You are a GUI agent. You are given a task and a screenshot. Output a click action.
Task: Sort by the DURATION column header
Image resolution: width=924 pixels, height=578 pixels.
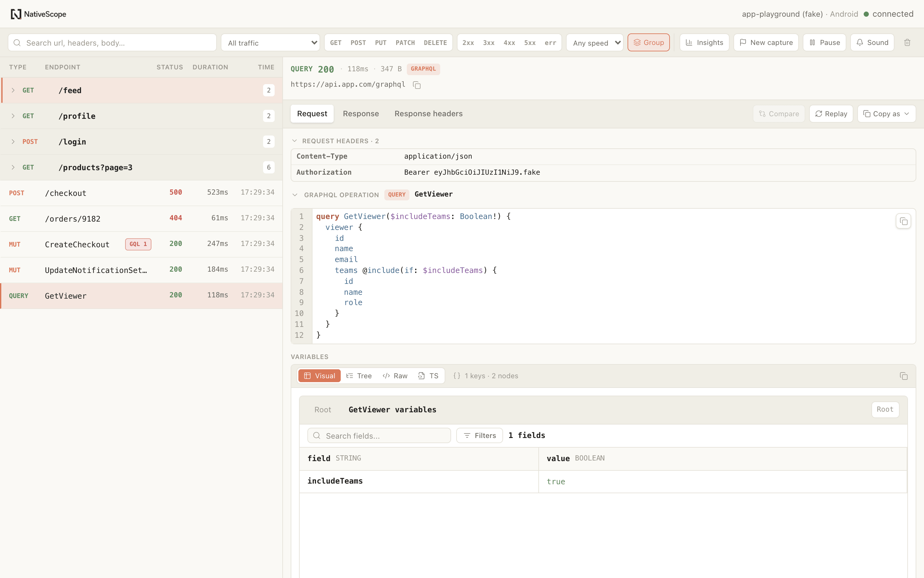coord(210,67)
